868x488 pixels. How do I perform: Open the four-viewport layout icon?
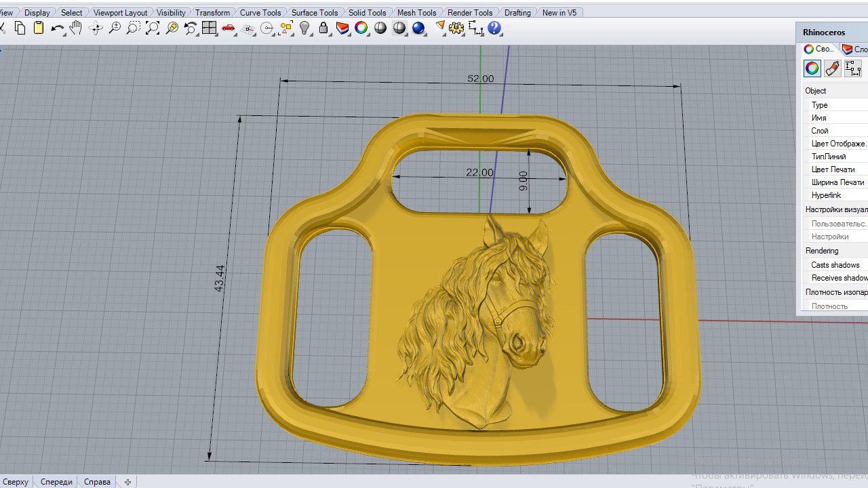210,28
